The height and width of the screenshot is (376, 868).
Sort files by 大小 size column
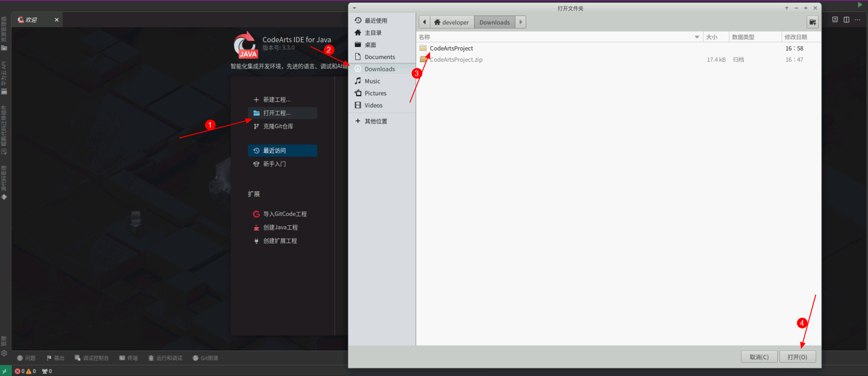coord(716,37)
